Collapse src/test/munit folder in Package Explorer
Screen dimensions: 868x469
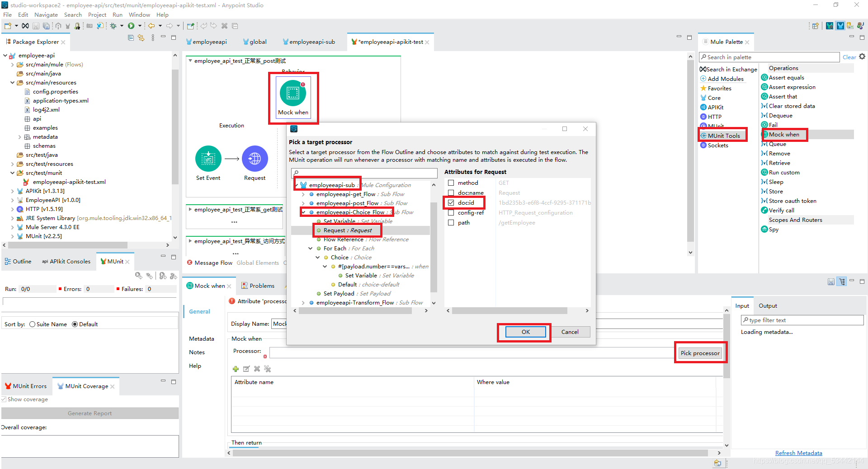click(12, 173)
